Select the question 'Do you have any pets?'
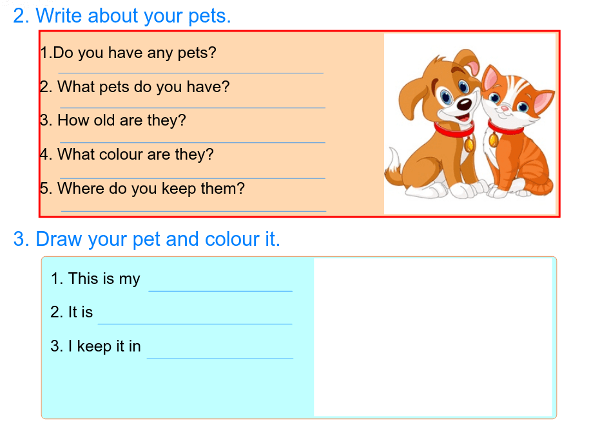 click(128, 53)
